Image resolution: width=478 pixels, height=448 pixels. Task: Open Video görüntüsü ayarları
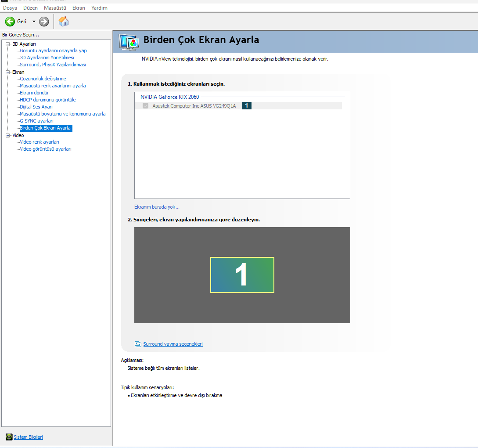click(45, 149)
